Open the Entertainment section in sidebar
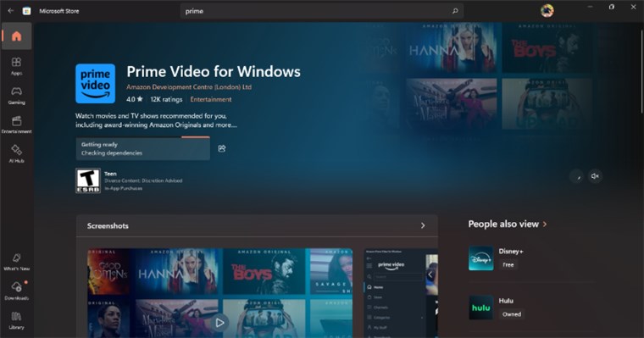The width and height of the screenshot is (644, 338). pyautogui.click(x=16, y=125)
